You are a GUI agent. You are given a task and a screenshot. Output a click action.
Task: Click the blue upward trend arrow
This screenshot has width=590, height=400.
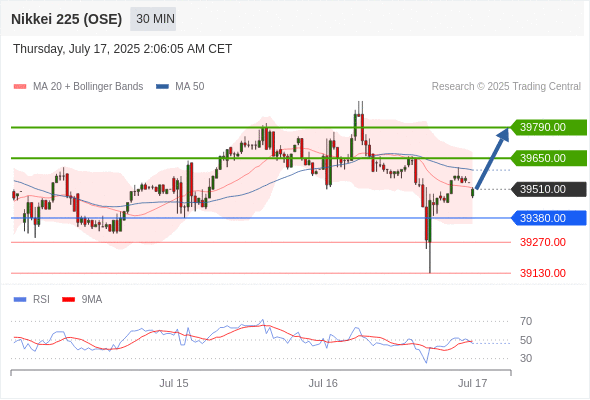coord(492,158)
